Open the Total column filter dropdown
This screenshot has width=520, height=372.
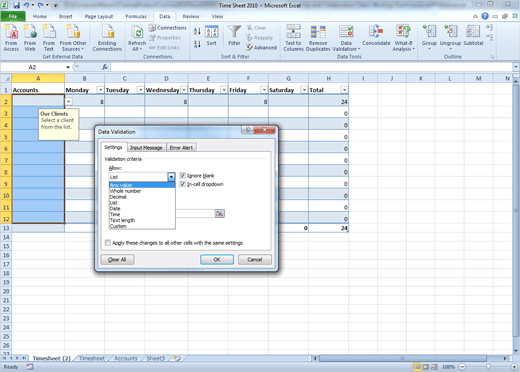(x=344, y=90)
